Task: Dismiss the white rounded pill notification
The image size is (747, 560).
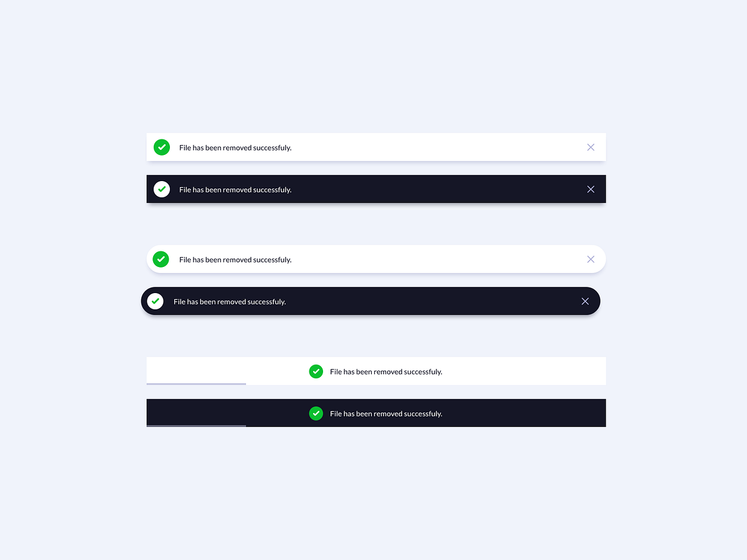Action: 591,259
